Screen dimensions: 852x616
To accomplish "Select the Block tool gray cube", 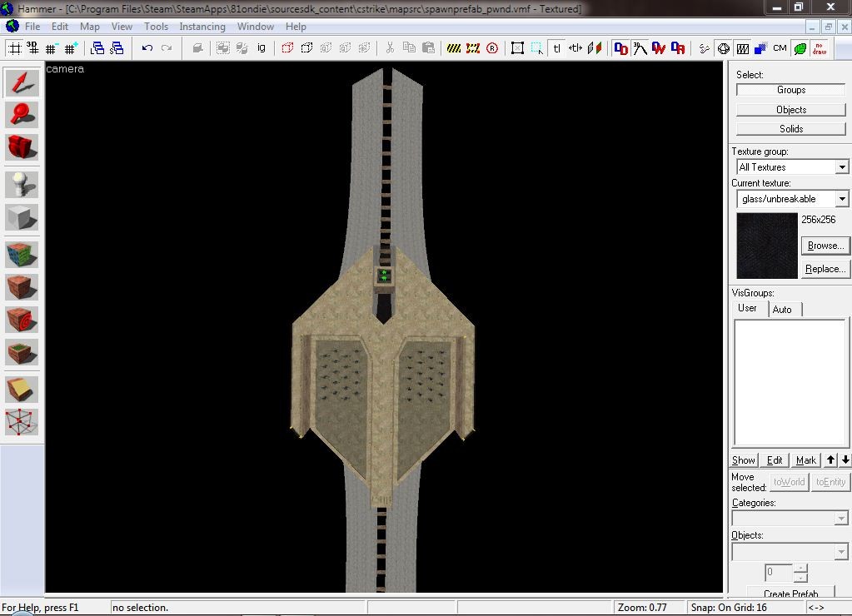I will click(22, 217).
